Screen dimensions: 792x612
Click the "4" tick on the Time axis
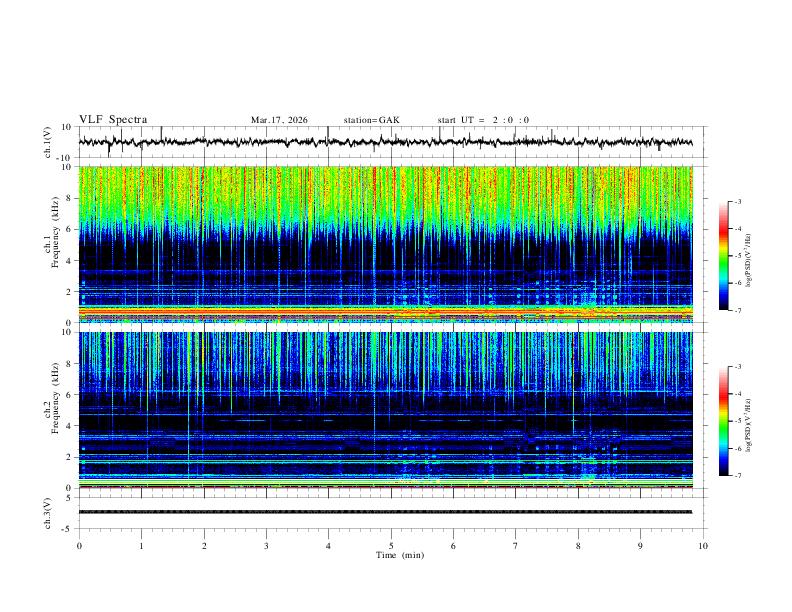(x=328, y=546)
